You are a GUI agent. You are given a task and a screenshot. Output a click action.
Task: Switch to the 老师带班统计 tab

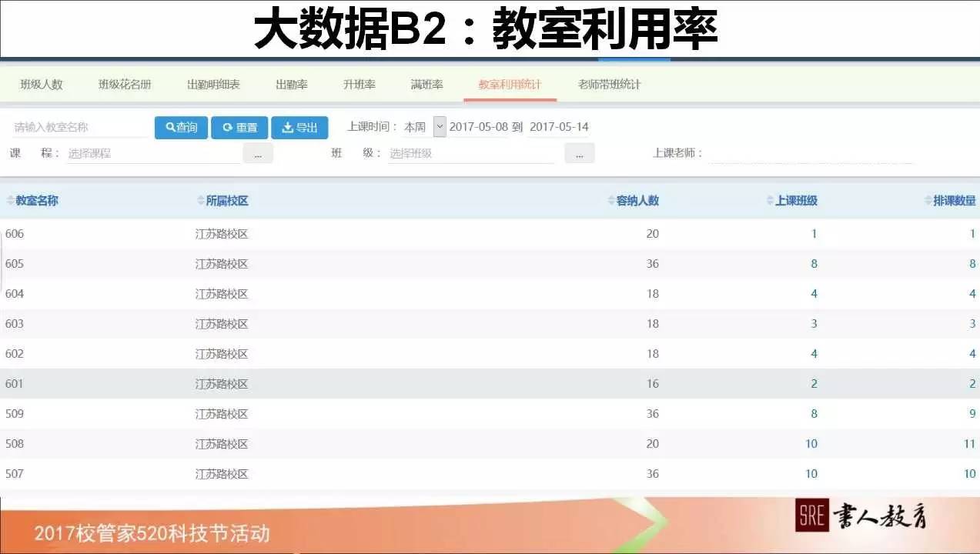coord(610,85)
